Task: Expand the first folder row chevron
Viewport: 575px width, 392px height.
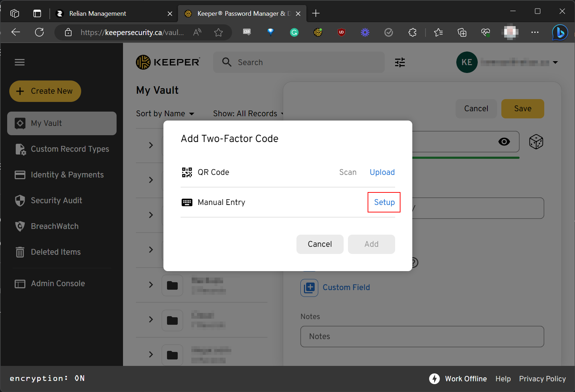Action: coord(151,145)
